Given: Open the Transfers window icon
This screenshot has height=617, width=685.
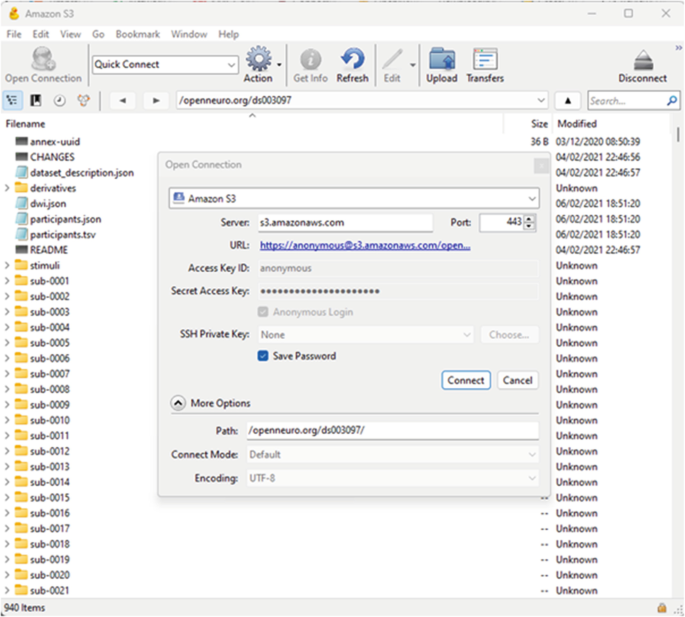Looking at the screenshot, I should 485,59.
